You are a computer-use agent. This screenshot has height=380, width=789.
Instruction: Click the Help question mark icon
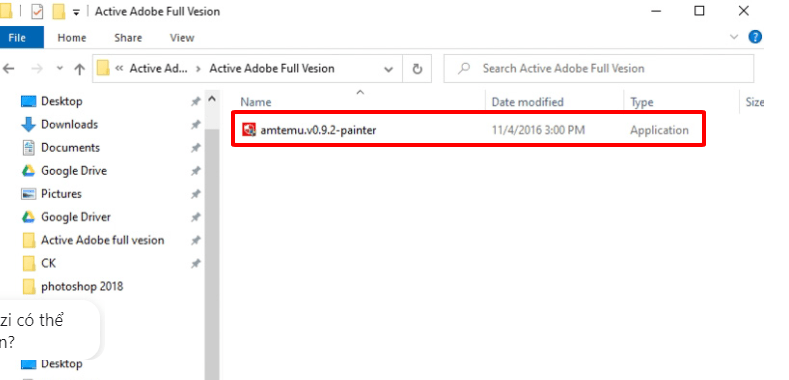coord(755,37)
